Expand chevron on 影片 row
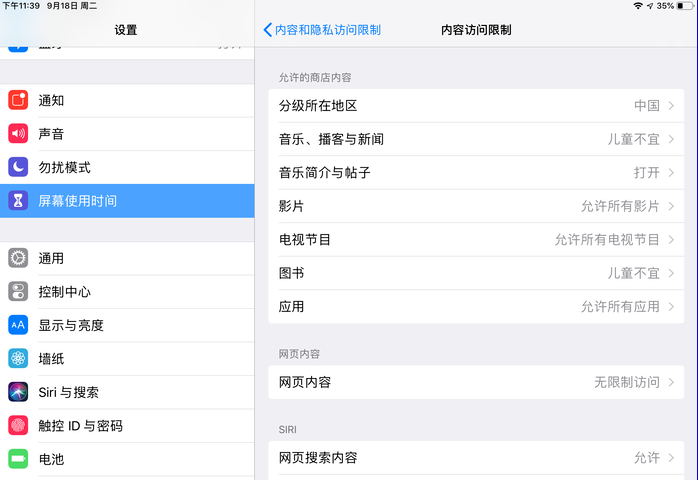The height and width of the screenshot is (480, 698). tap(671, 206)
